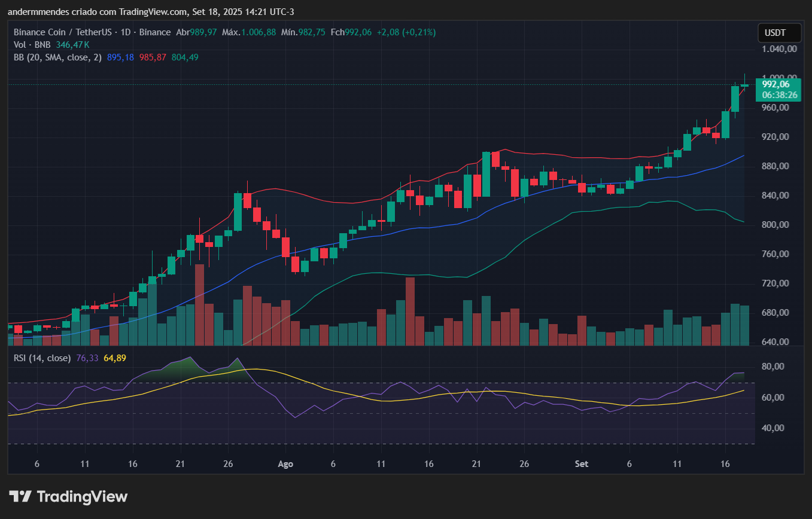Open the USDT currency selector
This screenshot has width=812, height=519.
coord(775,33)
